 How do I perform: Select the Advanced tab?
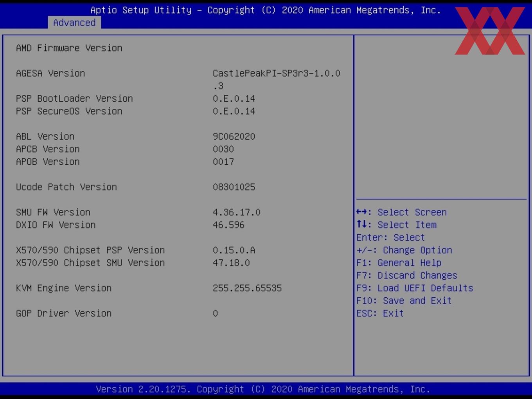click(x=74, y=23)
